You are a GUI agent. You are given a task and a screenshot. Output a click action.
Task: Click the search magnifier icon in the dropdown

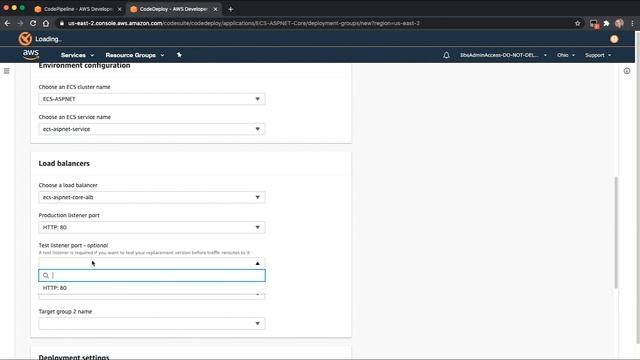click(x=46, y=276)
